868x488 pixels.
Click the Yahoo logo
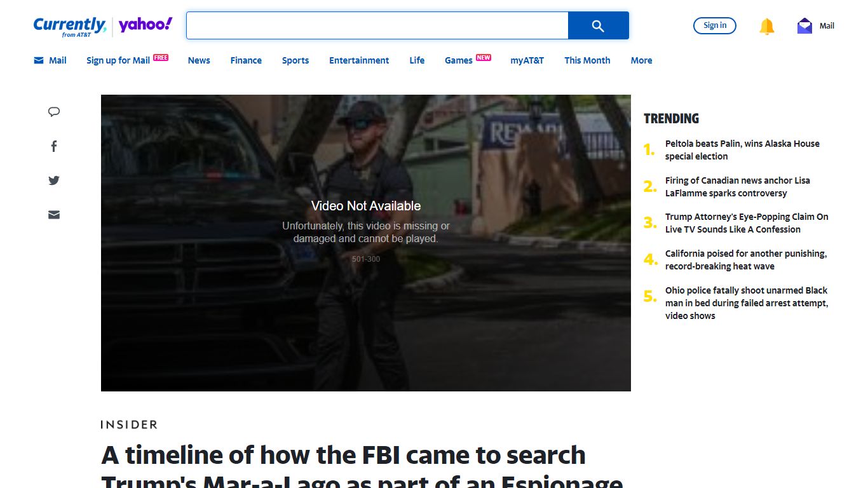pos(146,25)
